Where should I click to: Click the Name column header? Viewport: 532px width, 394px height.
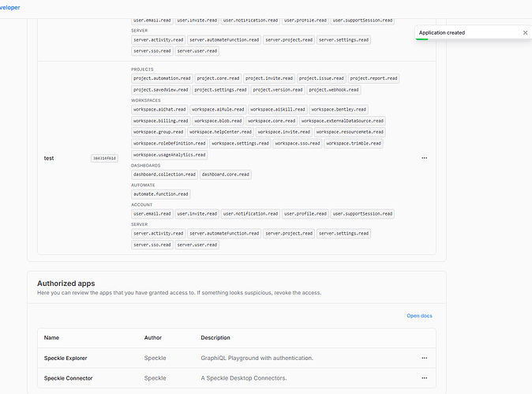tap(51, 338)
